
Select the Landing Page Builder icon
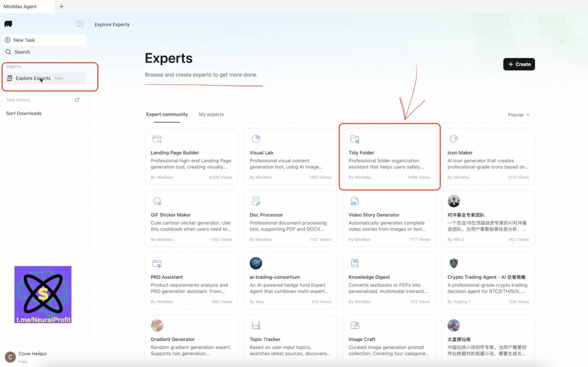coord(157,139)
